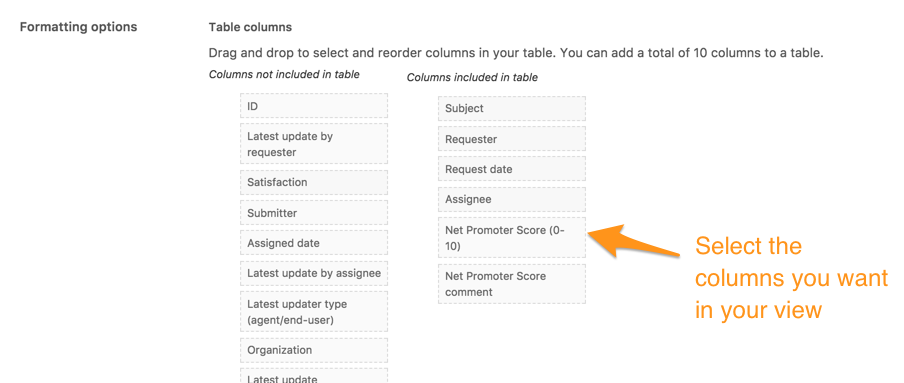Click the Request date column item

[x=511, y=169]
